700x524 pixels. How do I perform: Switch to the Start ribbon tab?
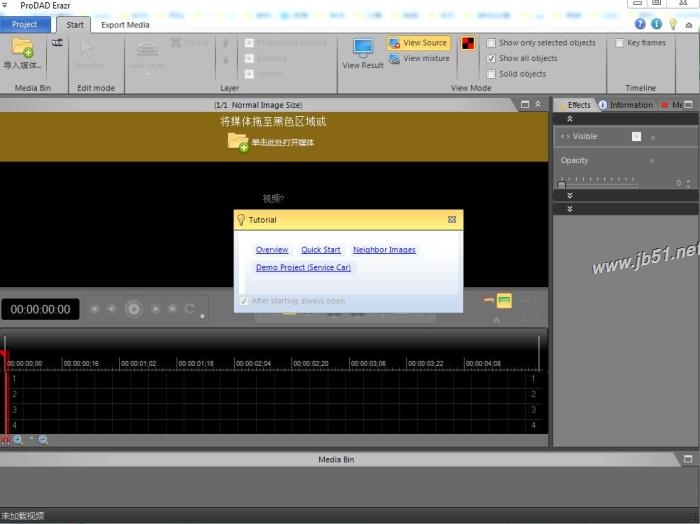coord(75,25)
